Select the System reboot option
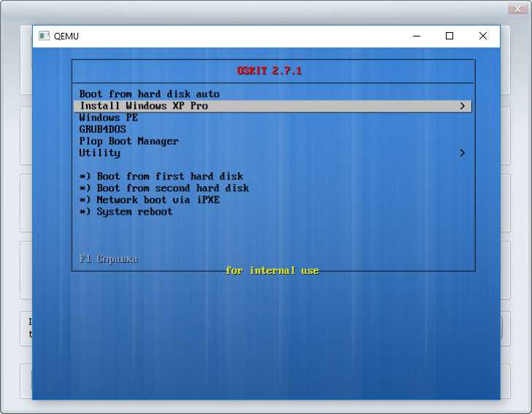Viewport: 532px width, 414px height. coord(126,212)
